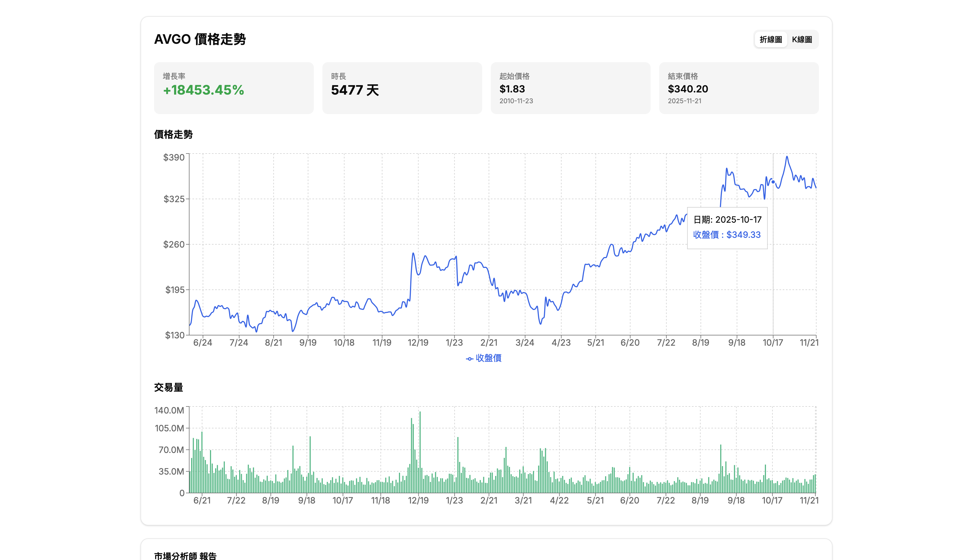Image resolution: width=973 pixels, height=560 pixels.
Task: Toggle the 收盤價 legend entry
Action: 484,358
